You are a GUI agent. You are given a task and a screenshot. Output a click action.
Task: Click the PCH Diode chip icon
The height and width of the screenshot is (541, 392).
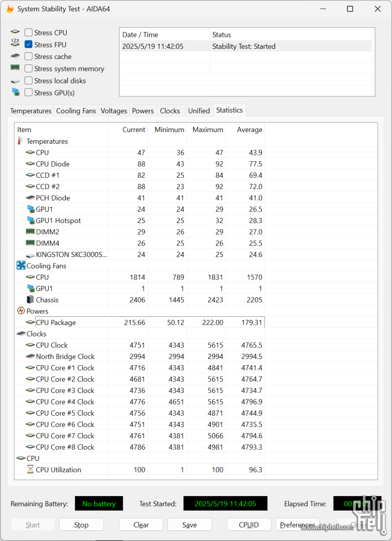click(30, 198)
